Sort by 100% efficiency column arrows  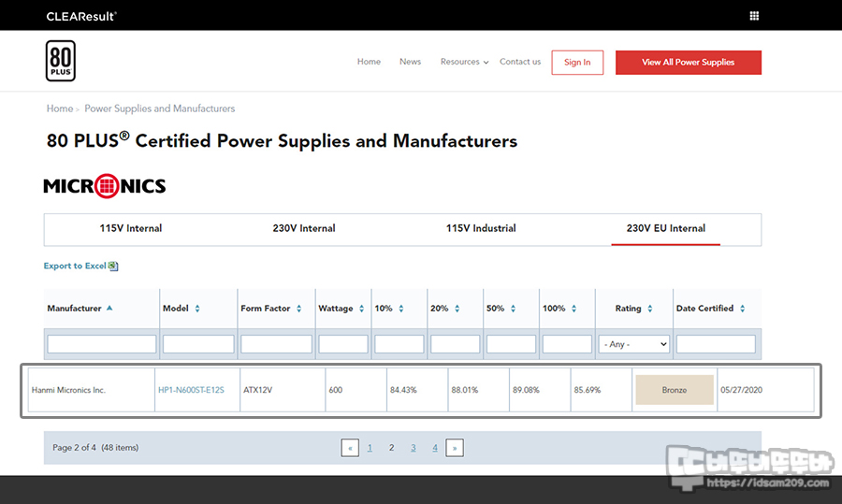[x=574, y=309]
